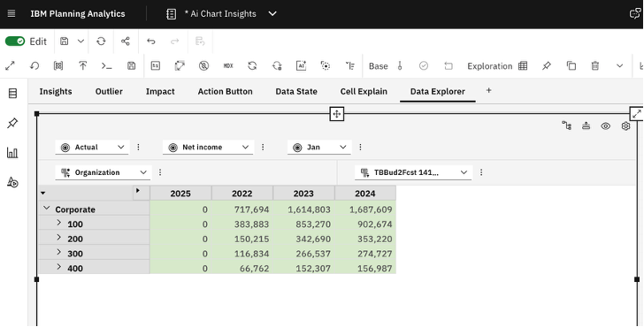The width and height of the screenshot is (644, 327).
Task: Toggle the Edit mode switch
Action: coord(15,41)
